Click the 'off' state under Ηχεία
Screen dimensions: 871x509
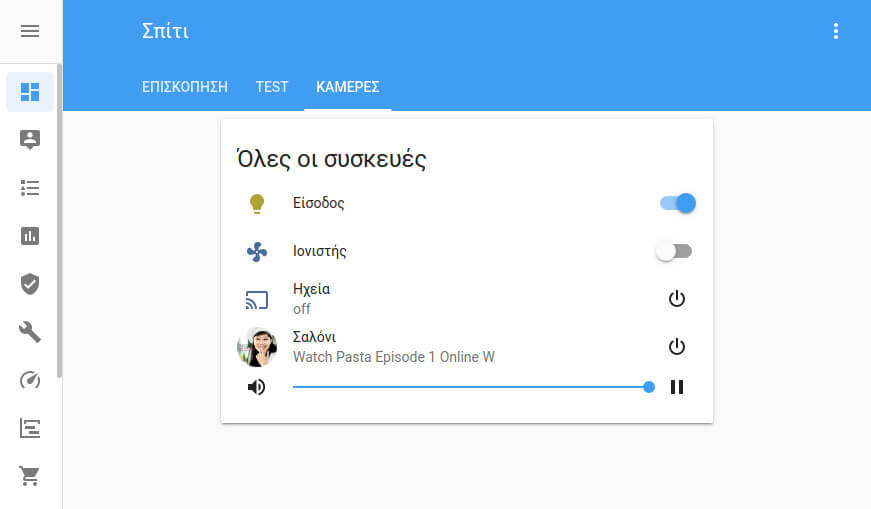pyautogui.click(x=302, y=310)
